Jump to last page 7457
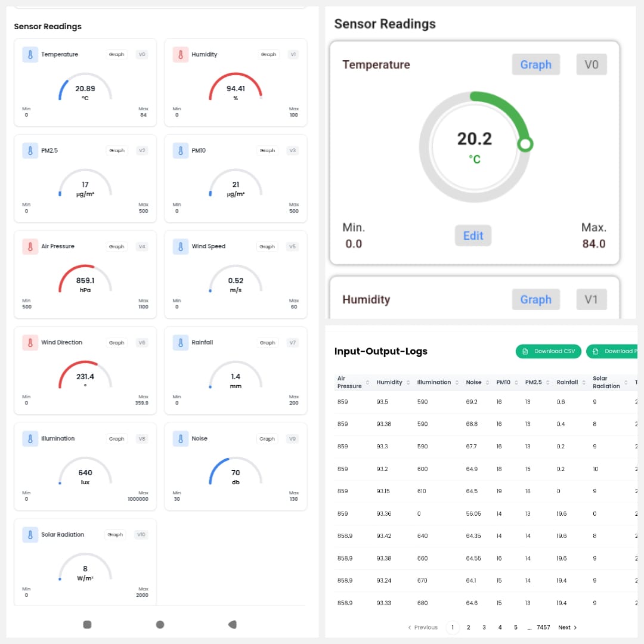The width and height of the screenshot is (644, 644). [x=543, y=627]
